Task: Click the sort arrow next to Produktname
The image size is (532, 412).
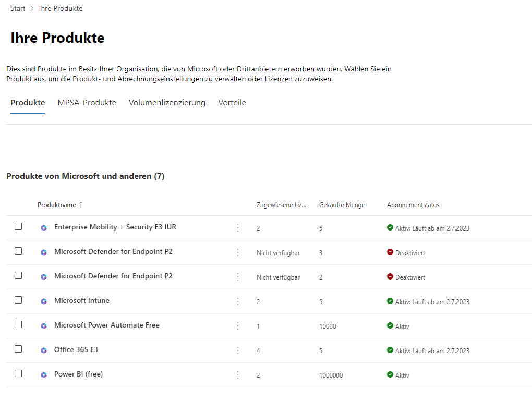Action: coord(81,204)
